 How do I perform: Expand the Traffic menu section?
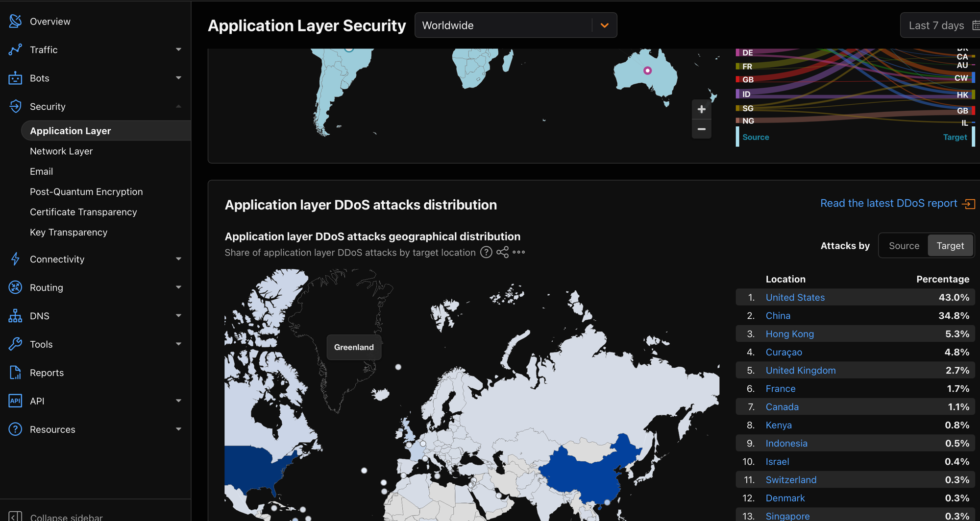[x=178, y=49]
